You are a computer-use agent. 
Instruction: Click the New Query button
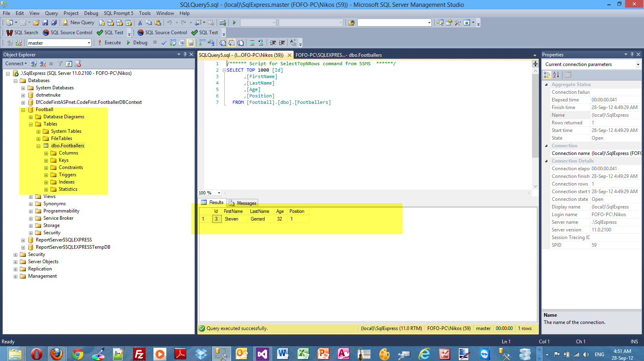tap(78, 23)
